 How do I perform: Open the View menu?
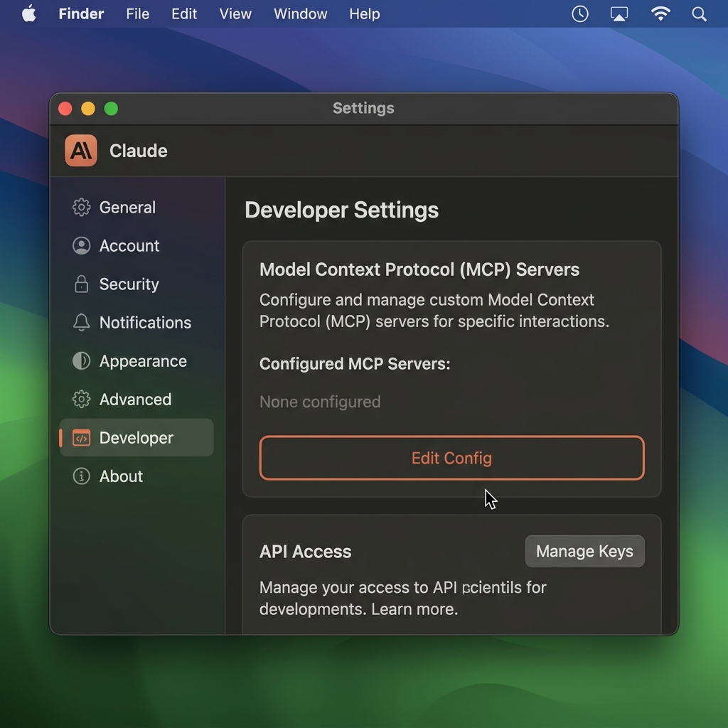[x=235, y=14]
